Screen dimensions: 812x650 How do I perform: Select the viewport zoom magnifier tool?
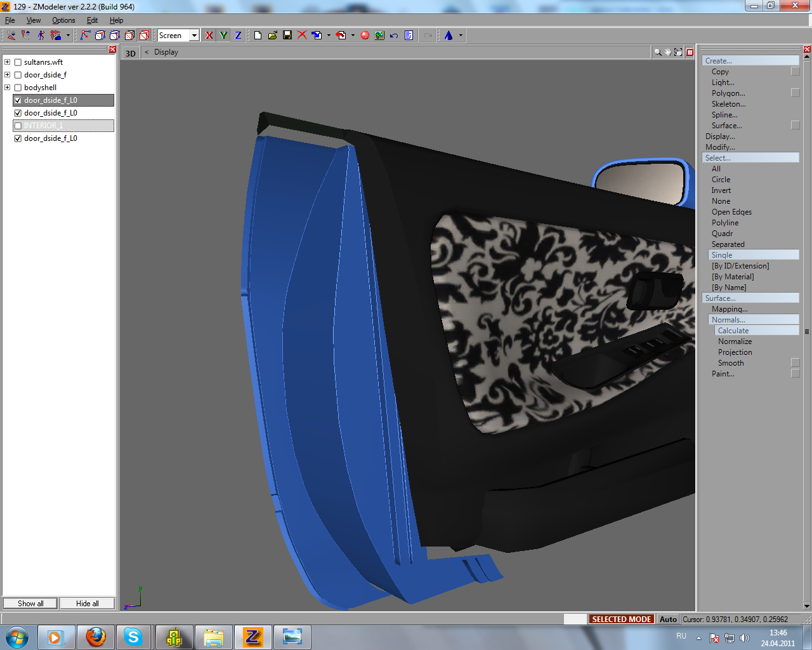[658, 52]
